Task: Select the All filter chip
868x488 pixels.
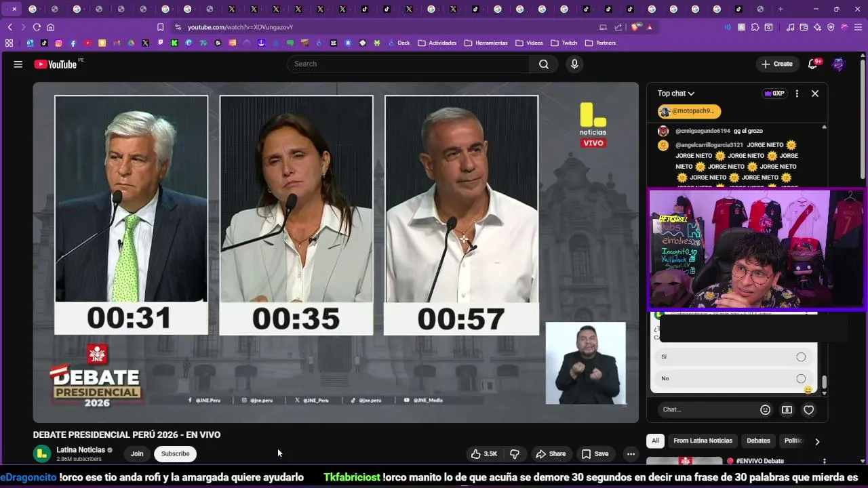Action: pos(655,441)
